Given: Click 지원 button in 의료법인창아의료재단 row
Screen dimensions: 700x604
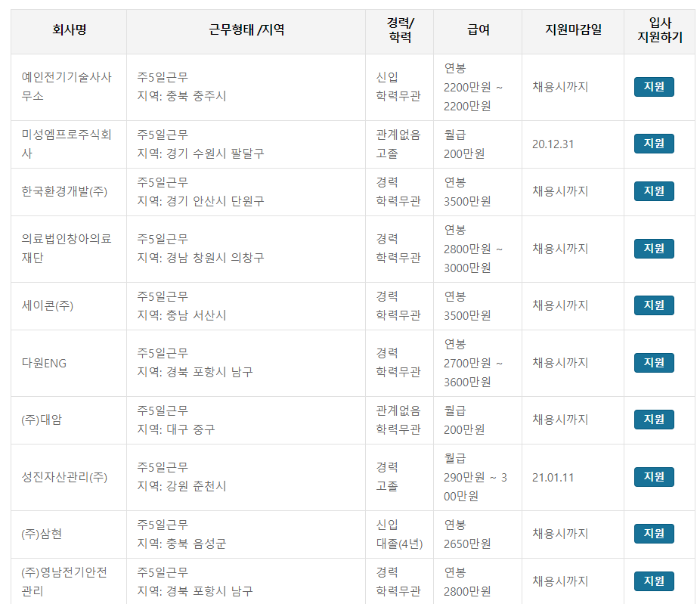Looking at the screenshot, I should pyautogui.click(x=654, y=248).
